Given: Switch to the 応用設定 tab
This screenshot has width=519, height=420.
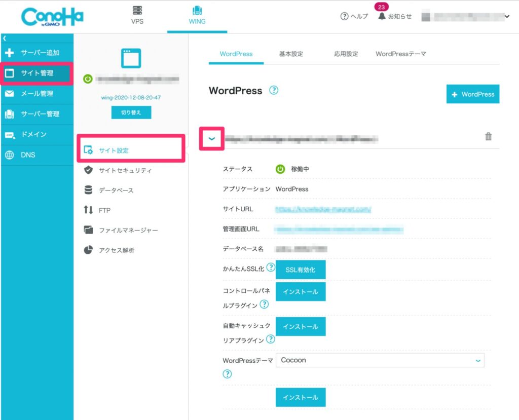Looking at the screenshot, I should click(x=346, y=54).
